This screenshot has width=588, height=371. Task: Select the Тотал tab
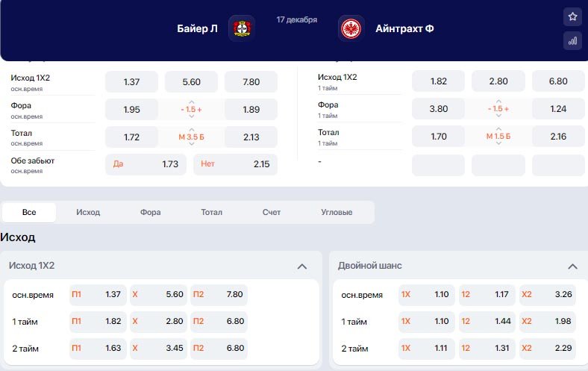(x=211, y=212)
